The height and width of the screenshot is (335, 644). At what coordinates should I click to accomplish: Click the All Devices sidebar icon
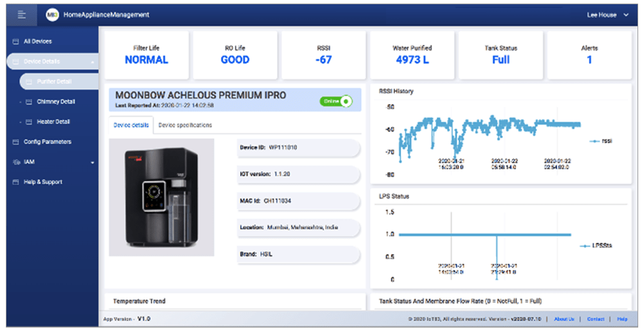coord(16,41)
